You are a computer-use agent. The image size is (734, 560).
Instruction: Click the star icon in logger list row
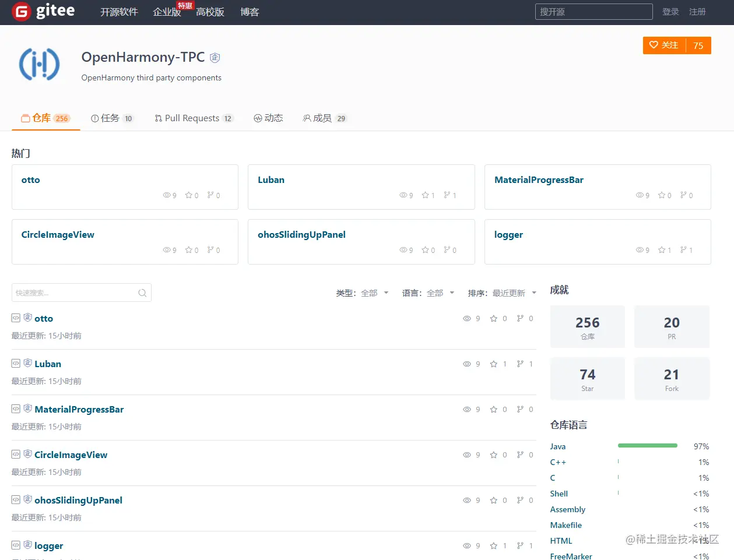[494, 546]
